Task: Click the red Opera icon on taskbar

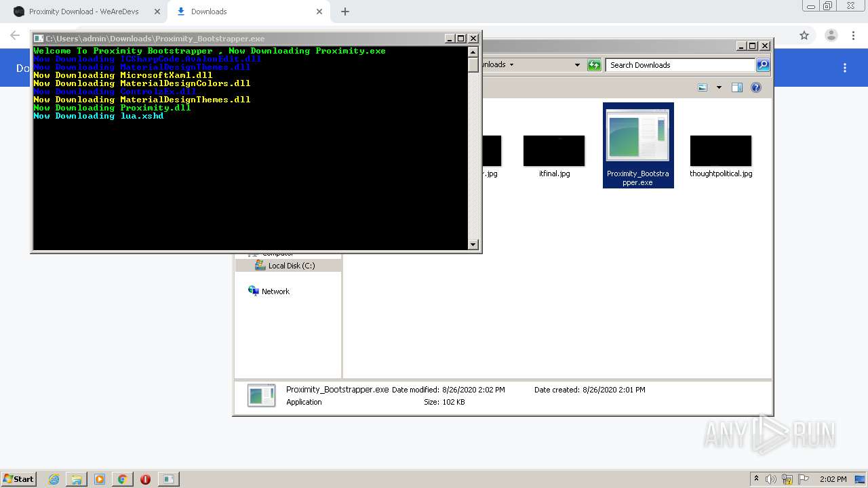Action: coord(145,479)
